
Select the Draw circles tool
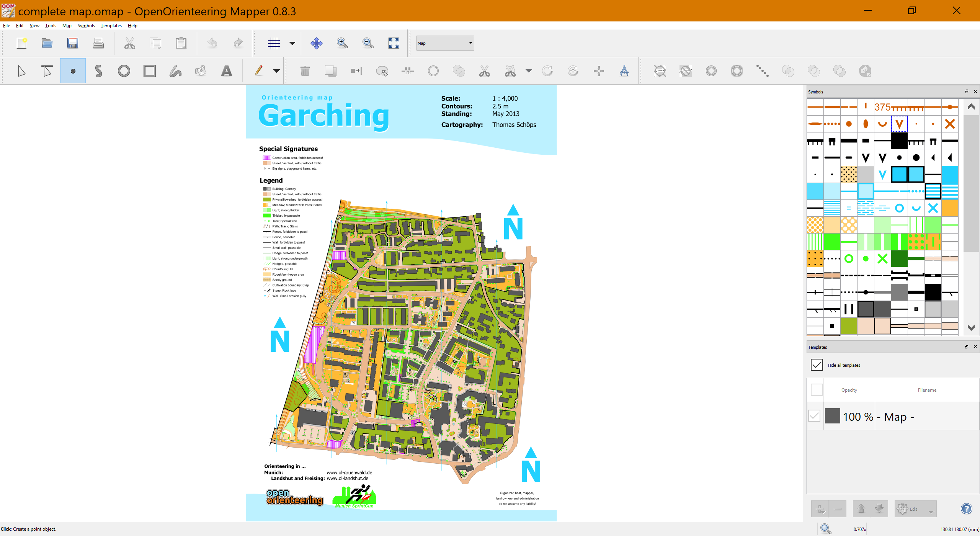coord(124,71)
